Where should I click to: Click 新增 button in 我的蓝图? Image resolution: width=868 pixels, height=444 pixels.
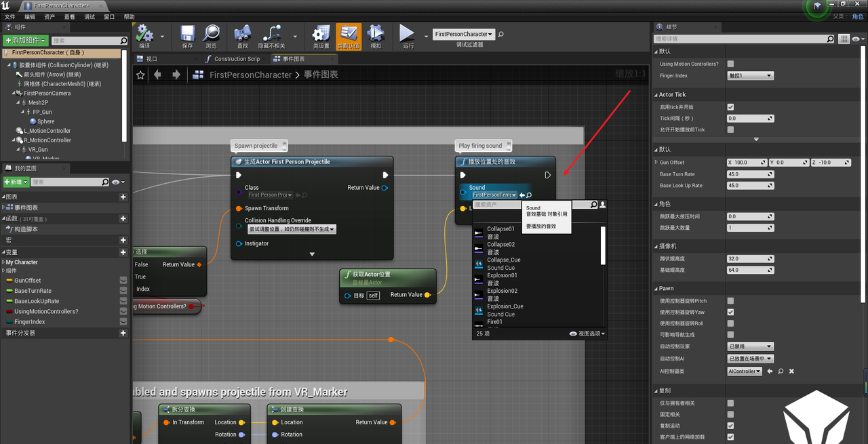tap(16, 182)
